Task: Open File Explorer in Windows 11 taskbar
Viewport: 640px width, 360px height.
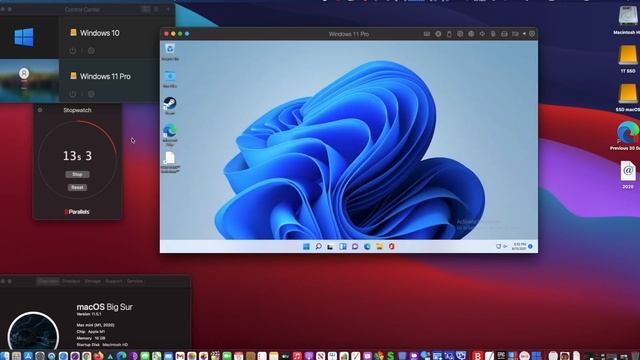Action: click(380, 247)
